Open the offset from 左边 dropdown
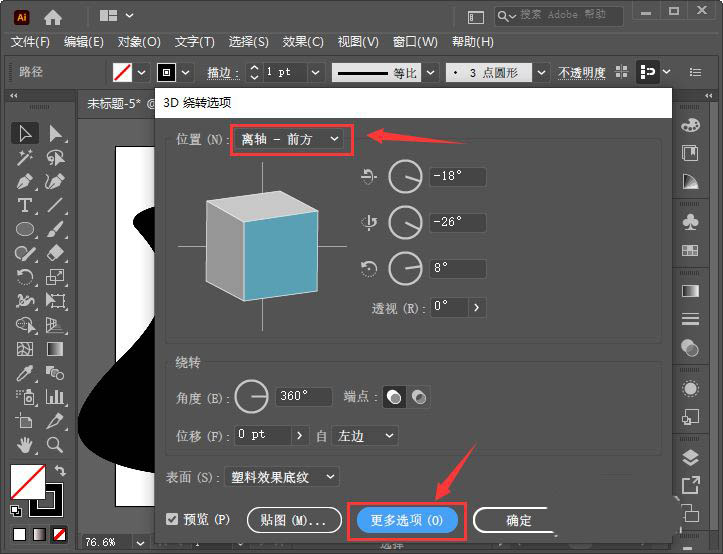The height and width of the screenshot is (554, 723). [365, 435]
